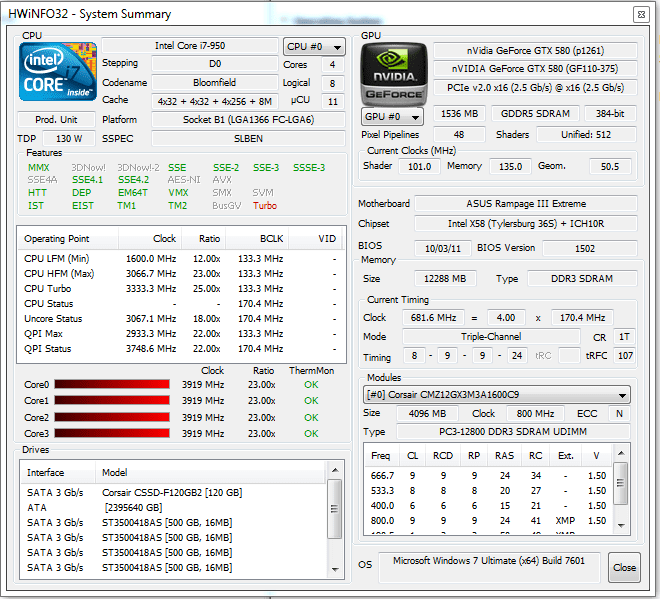Click the Triple-Channel mode field
Screen dimensions: 660x599
coord(491,337)
